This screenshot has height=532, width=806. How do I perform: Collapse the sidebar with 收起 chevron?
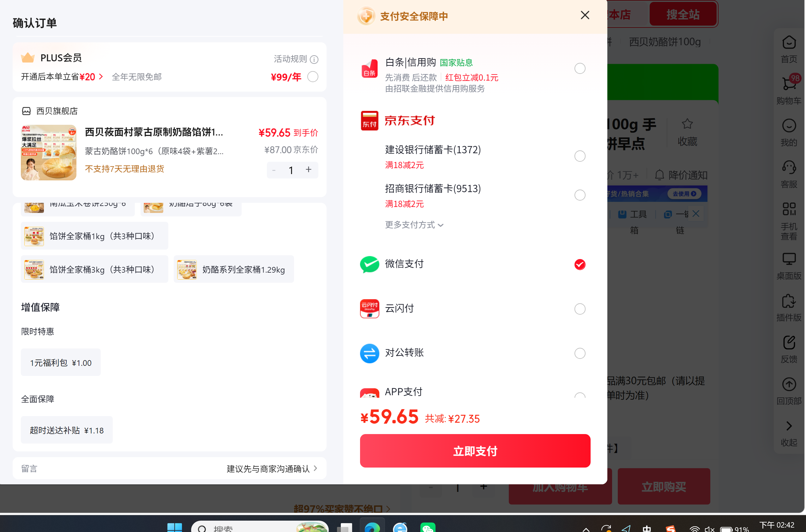pos(789,426)
